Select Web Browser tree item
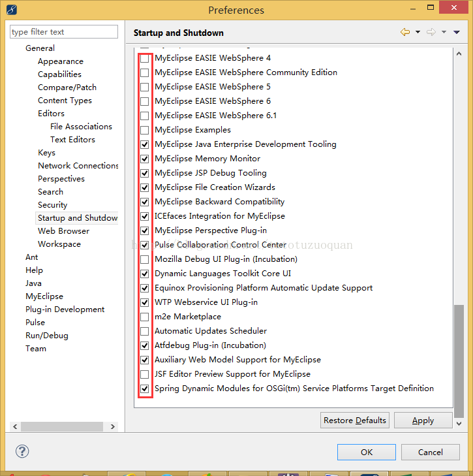 click(63, 231)
